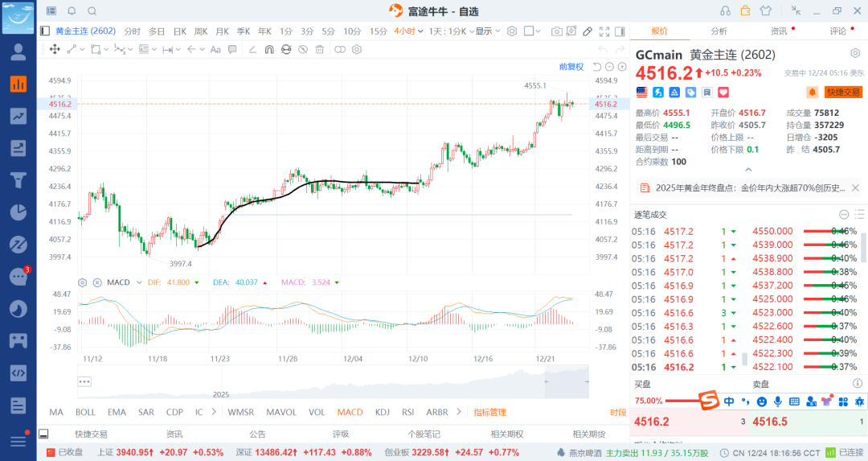Take a chart screenshot with camera icon

pos(557,31)
